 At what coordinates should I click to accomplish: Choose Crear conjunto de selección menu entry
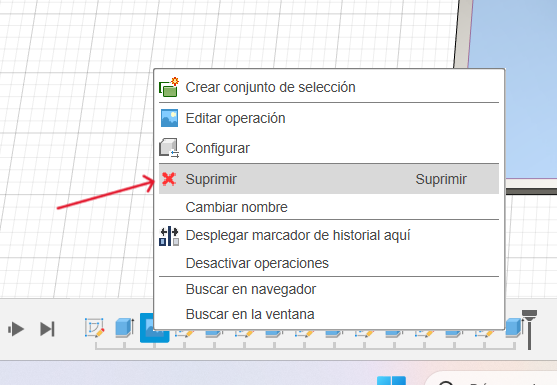(329, 87)
